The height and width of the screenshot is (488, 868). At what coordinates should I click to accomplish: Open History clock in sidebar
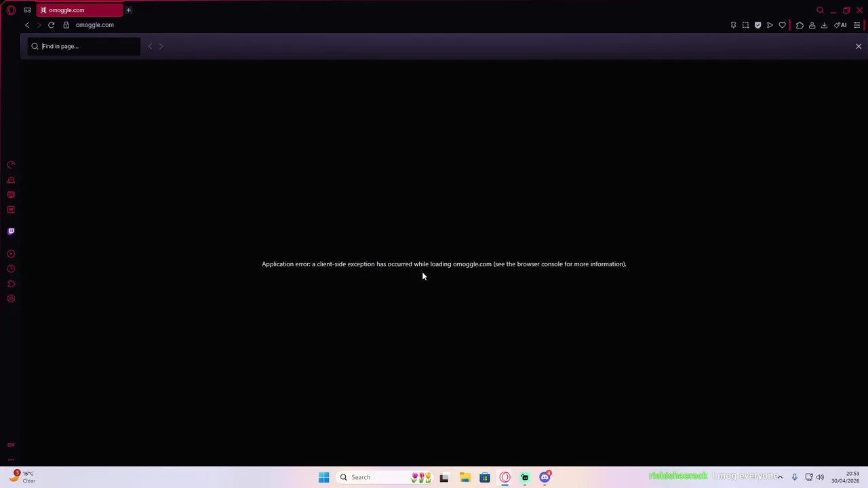coord(11,268)
